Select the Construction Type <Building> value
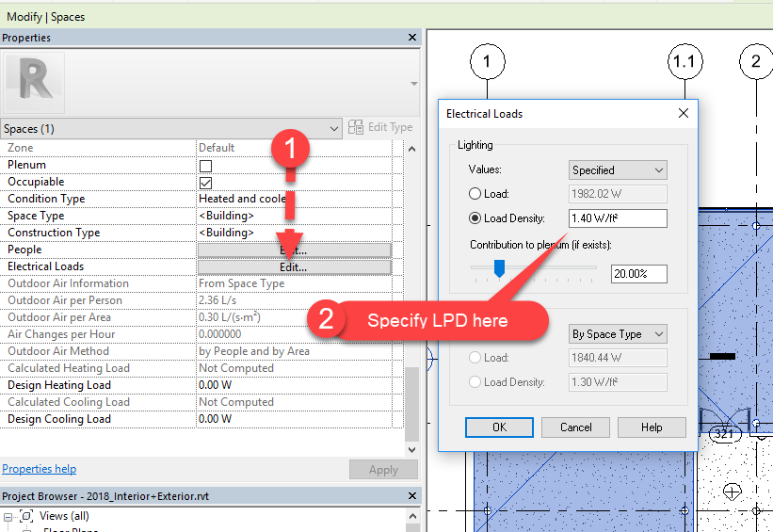This screenshot has height=532, width=773. 294,233
